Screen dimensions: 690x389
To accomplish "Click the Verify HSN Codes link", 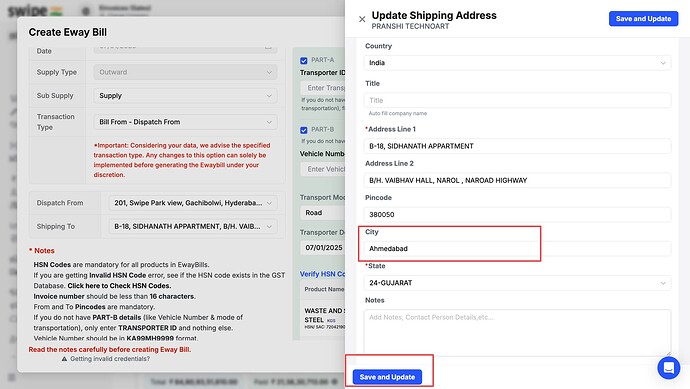I will click(323, 274).
